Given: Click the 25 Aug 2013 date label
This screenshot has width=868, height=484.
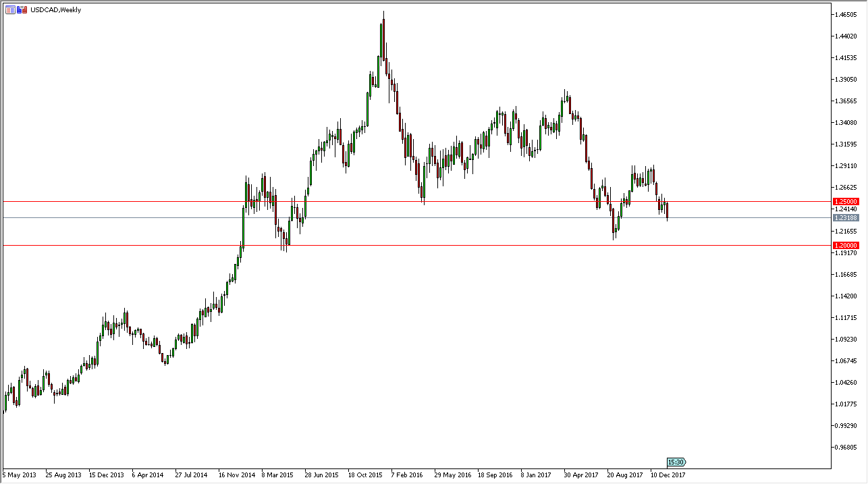Looking at the screenshot, I should point(63,475).
